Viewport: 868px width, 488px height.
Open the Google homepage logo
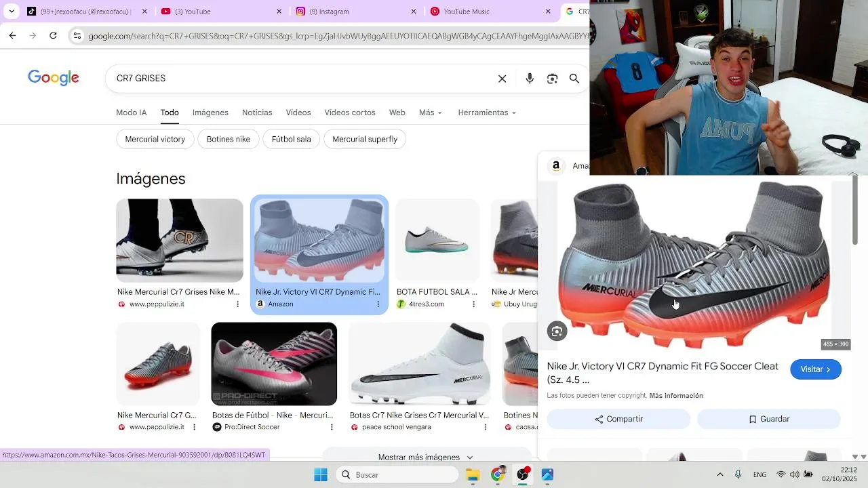(54, 78)
